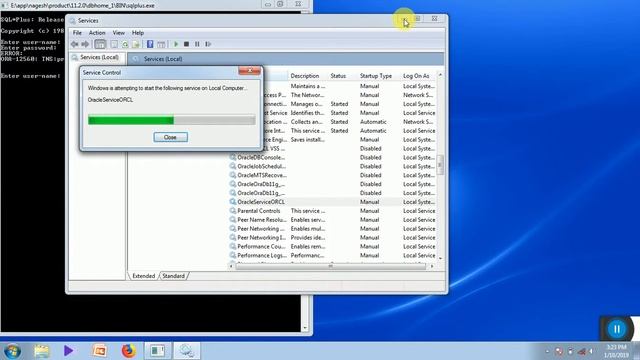
Task: Switch to the Standard tab
Action: (173, 276)
